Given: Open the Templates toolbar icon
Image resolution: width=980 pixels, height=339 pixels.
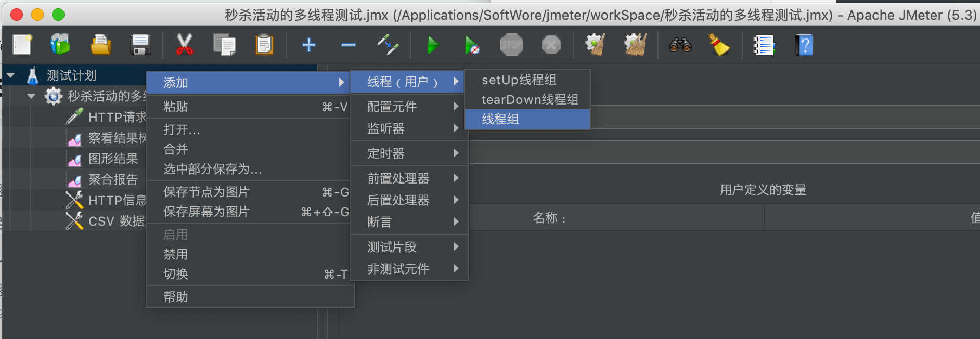Looking at the screenshot, I should [60, 45].
